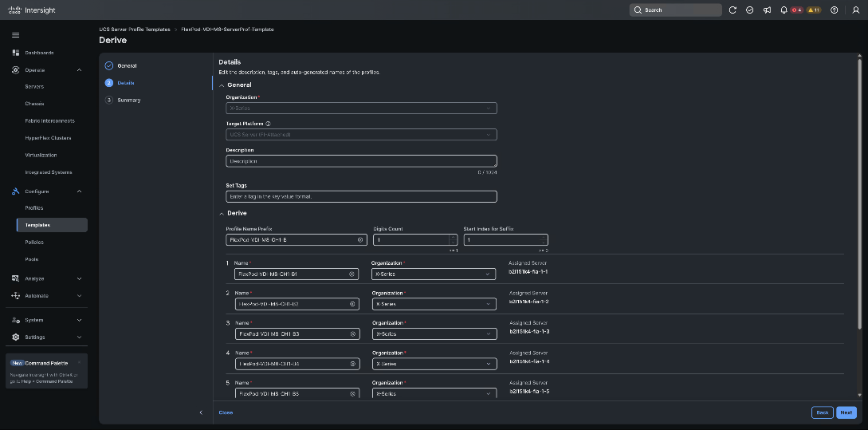Clear the name FlexPod-VDI-M8-CH1-B3
The image size is (868, 430).
tap(352, 334)
